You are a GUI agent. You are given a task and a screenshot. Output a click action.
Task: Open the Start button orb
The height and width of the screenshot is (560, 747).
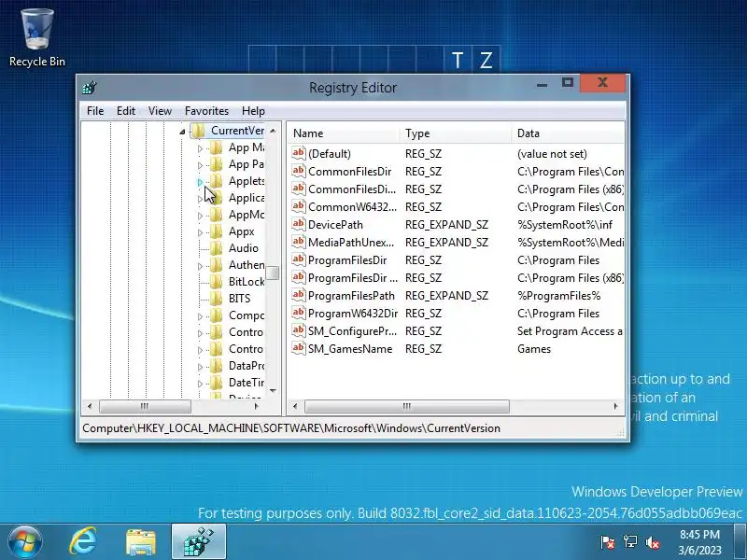pos(25,542)
